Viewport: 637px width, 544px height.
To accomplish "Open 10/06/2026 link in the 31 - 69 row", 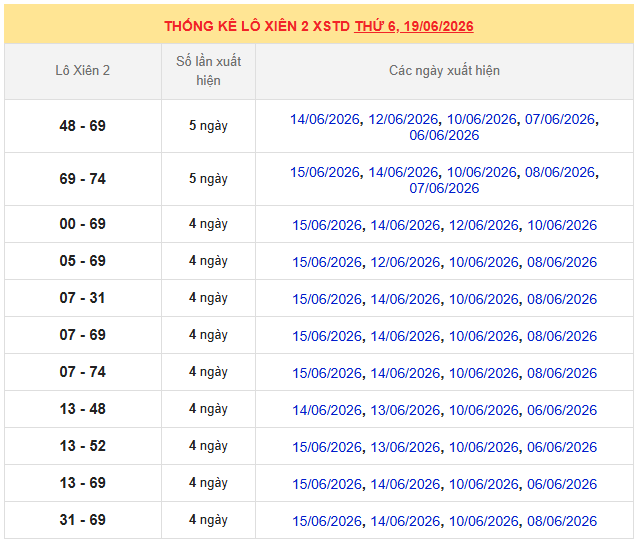I will tap(484, 521).
